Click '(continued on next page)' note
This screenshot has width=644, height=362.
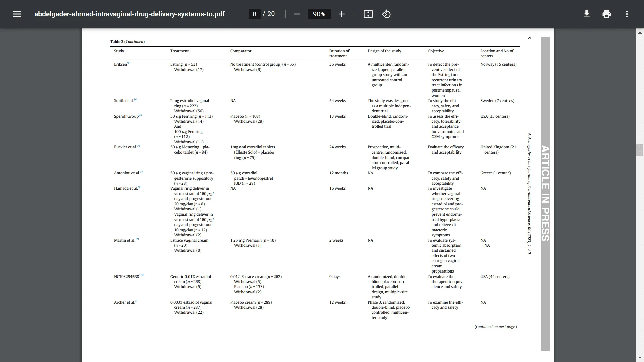[x=495, y=327]
